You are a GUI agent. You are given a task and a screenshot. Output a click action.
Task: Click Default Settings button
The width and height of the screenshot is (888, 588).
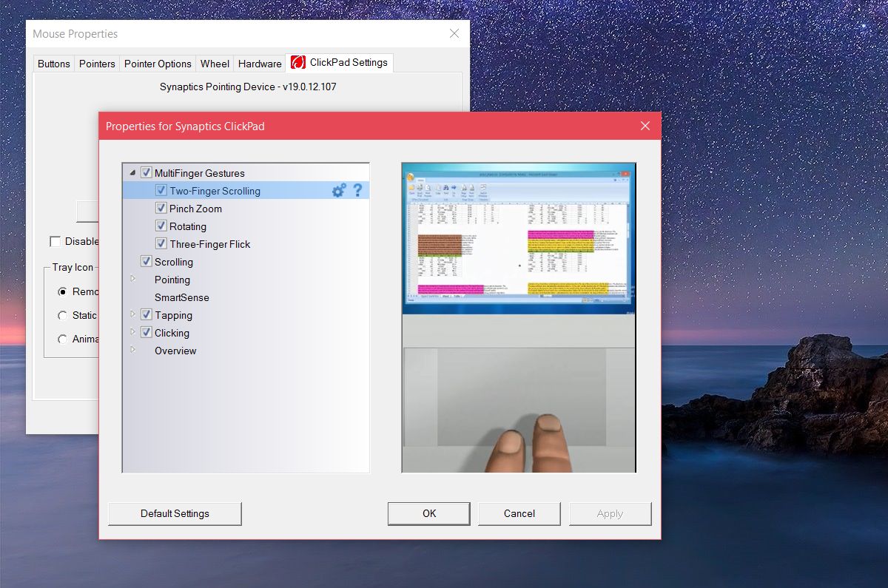point(175,513)
